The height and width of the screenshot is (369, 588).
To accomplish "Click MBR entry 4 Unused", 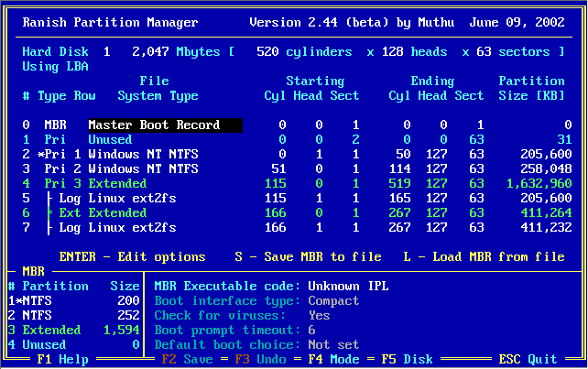I will 73,344.
